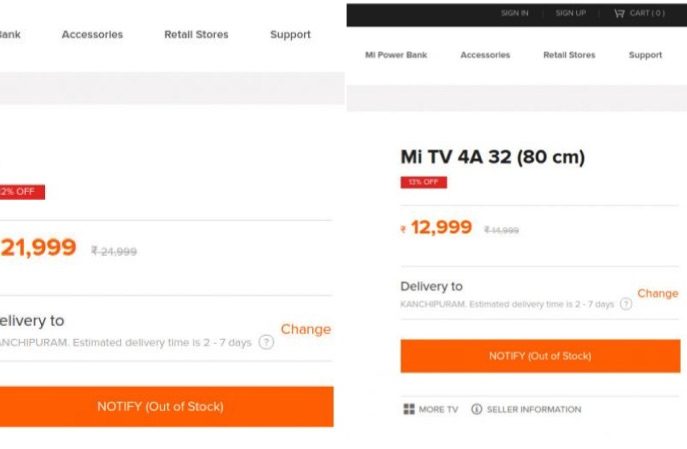Image resolution: width=687 pixels, height=449 pixels.
Task: Open Support menu in right panel
Action: pyautogui.click(x=645, y=55)
